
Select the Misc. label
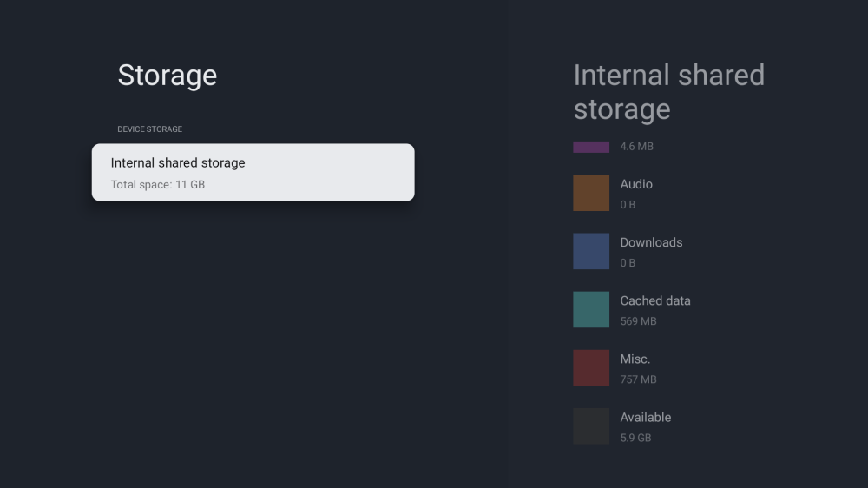[635, 359]
